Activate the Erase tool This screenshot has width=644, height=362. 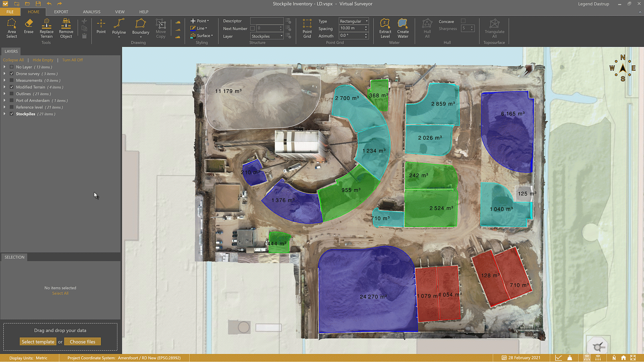pyautogui.click(x=29, y=28)
